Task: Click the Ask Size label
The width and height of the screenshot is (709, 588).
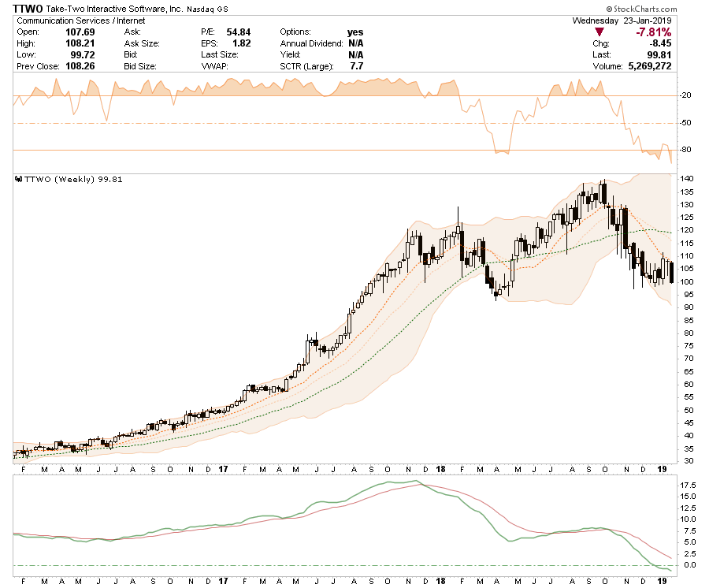Action: [142, 43]
